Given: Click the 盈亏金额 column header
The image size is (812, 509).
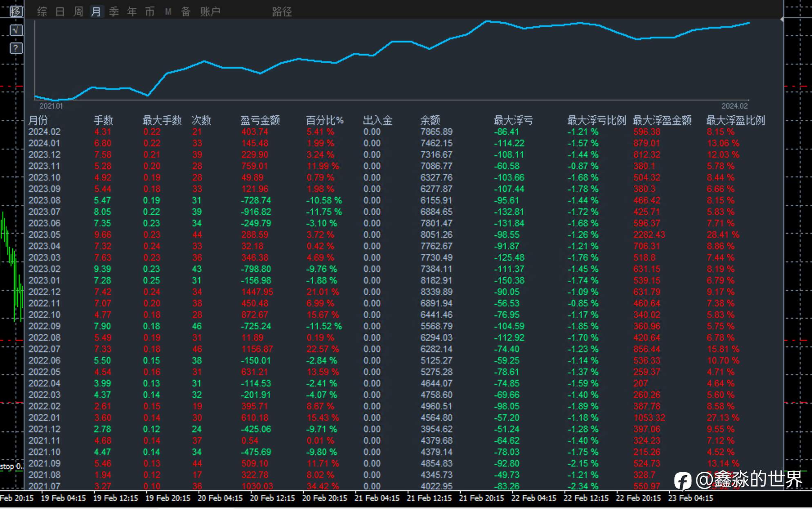Looking at the screenshot, I should (260, 120).
